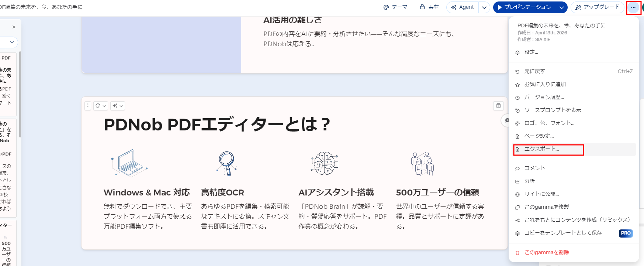Click このgammaを削除 delete entry

point(574,252)
